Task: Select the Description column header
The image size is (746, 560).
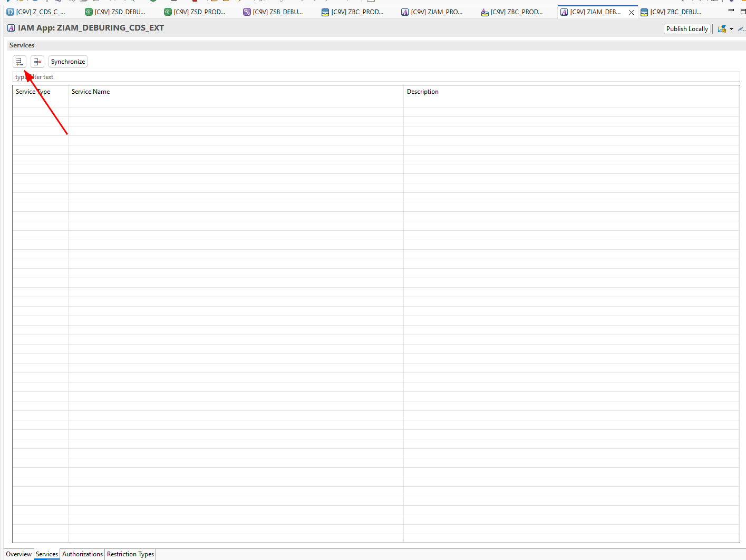Action: pos(571,92)
